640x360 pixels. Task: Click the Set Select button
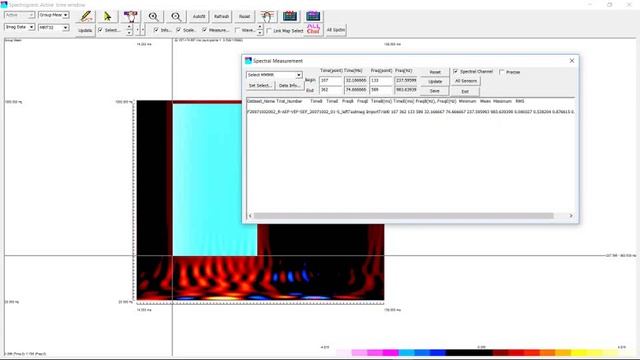(260, 86)
